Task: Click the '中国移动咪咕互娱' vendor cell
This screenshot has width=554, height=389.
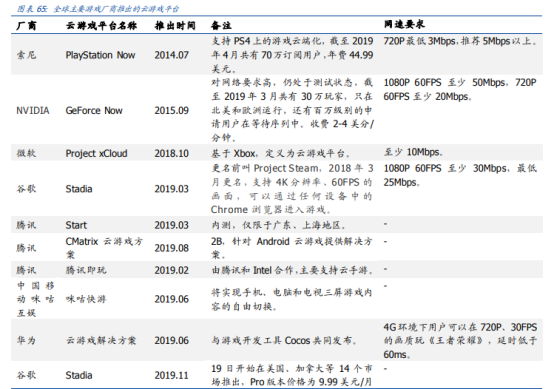Action: [x=35, y=299]
